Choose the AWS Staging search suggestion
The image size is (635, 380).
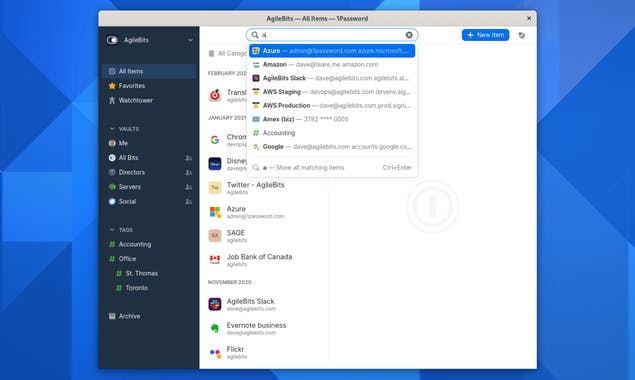332,92
